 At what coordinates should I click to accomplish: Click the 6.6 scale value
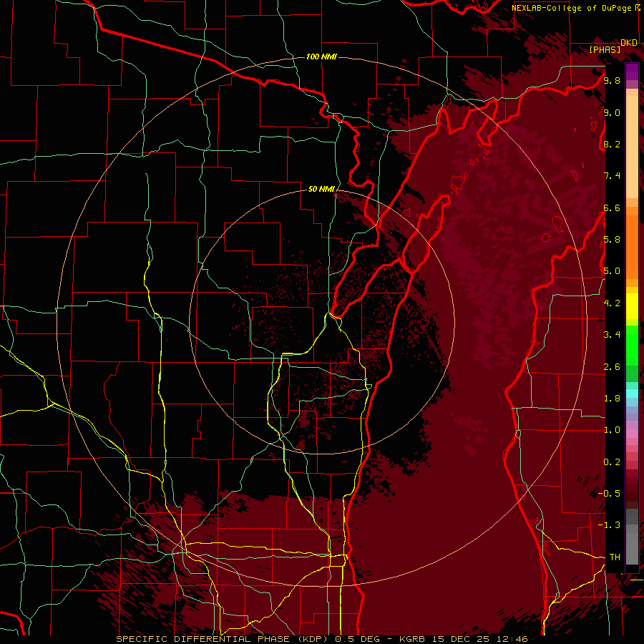pos(612,208)
